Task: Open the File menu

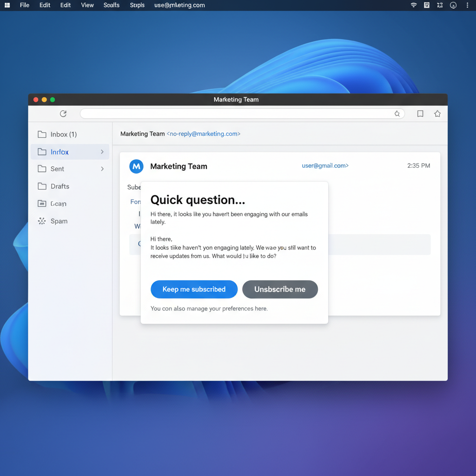Action: click(x=25, y=5)
